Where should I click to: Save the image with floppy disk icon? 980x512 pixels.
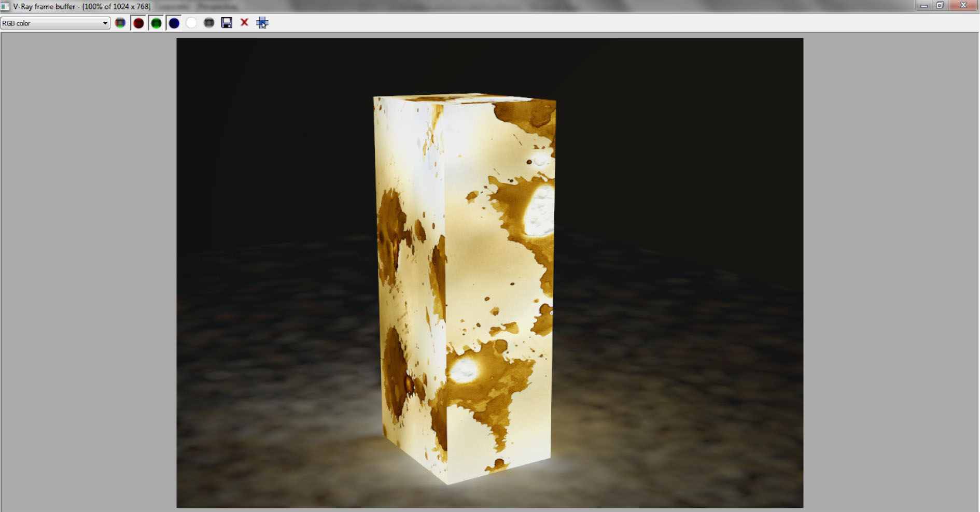point(227,23)
